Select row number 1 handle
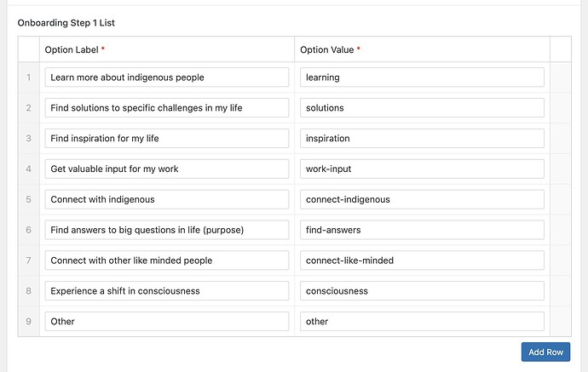Image resolution: width=588 pixels, height=372 pixels. pos(28,77)
